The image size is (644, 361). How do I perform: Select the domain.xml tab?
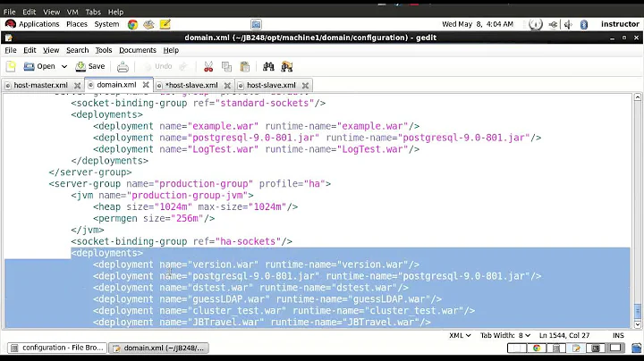[116, 85]
